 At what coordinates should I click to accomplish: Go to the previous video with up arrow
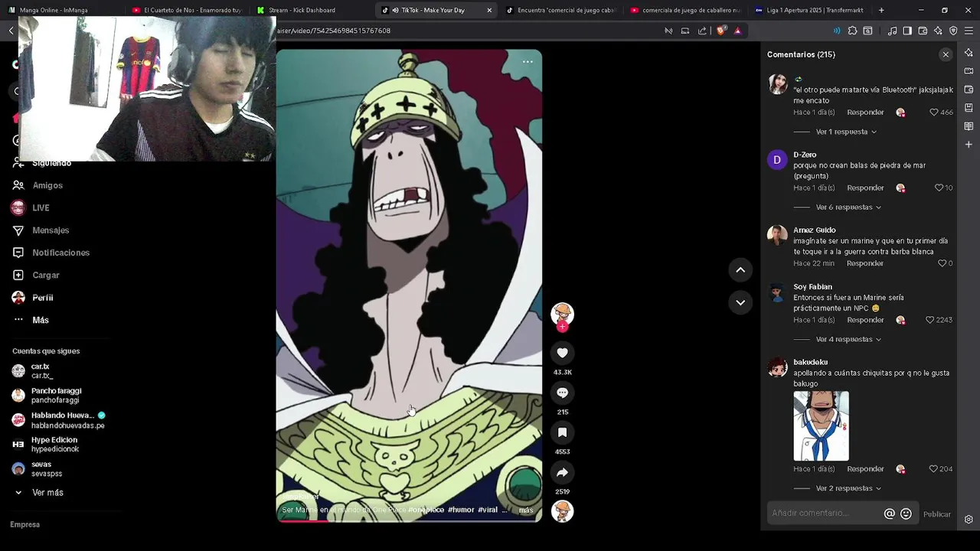pyautogui.click(x=740, y=269)
